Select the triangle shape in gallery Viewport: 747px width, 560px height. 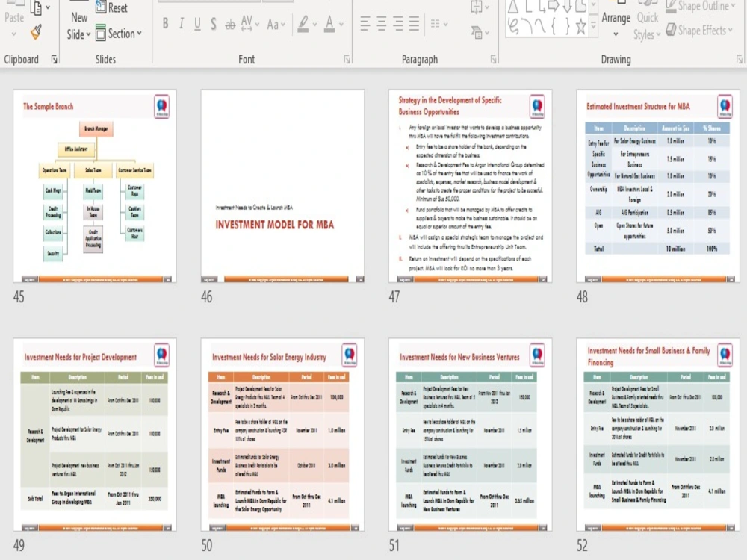click(513, 7)
